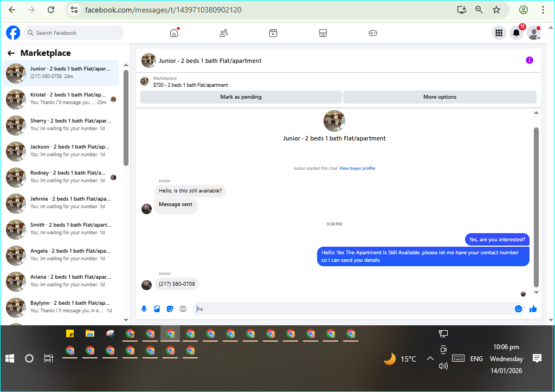This screenshot has width=555, height=392.
Task: Click the chat scroll down arrow
Action: [x=536, y=292]
